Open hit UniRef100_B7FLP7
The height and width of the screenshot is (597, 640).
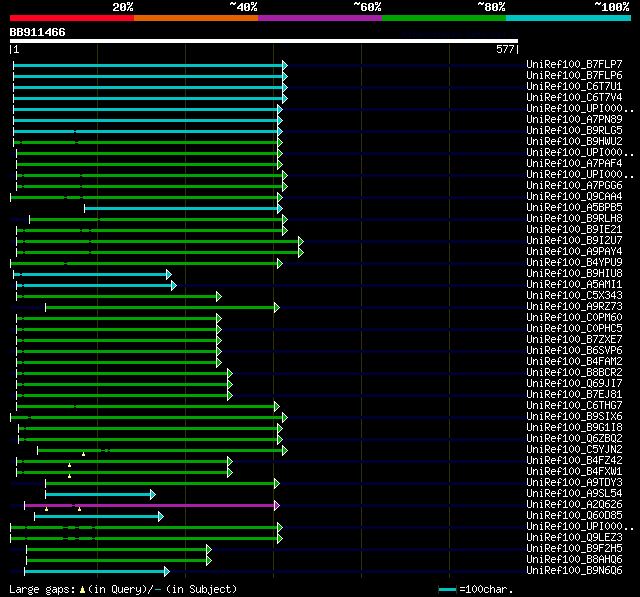point(574,64)
